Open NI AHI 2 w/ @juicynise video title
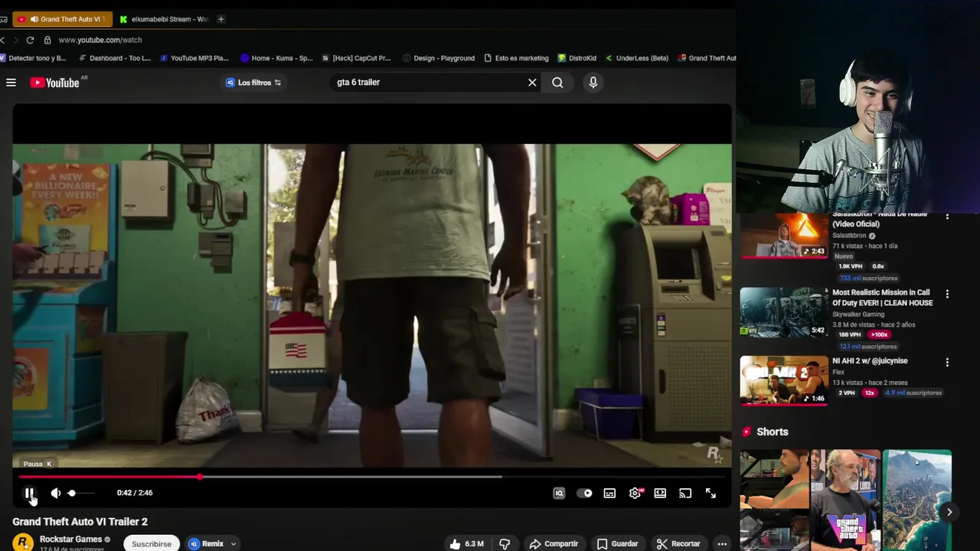 [870, 361]
